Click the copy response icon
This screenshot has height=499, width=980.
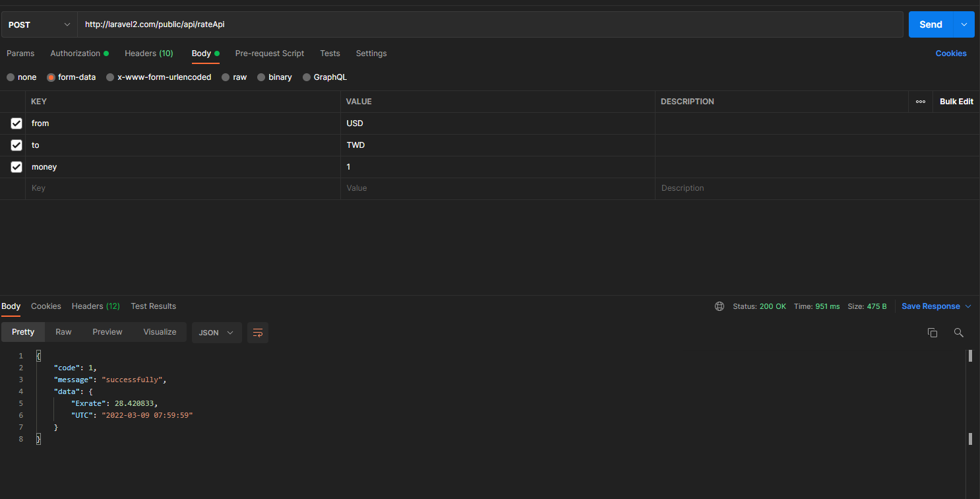coord(932,333)
